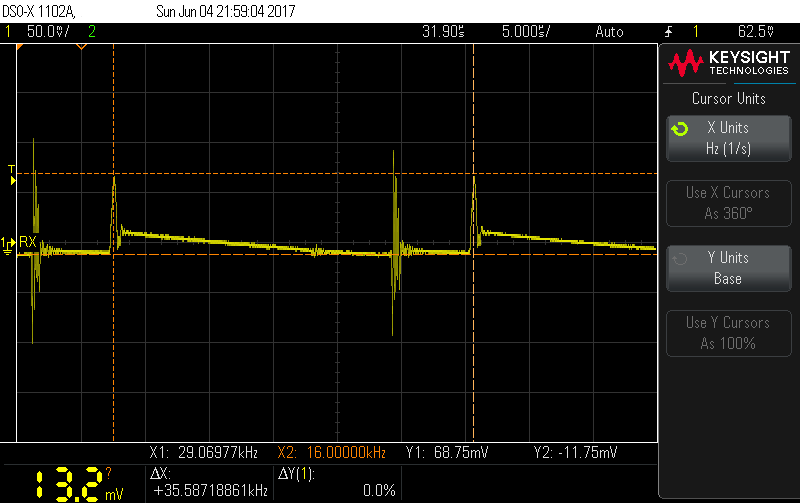Click the 5.000 time per division readout

click(526, 32)
